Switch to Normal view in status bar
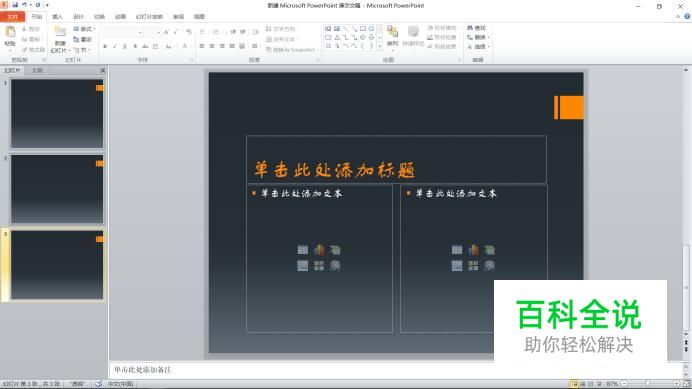 point(574,384)
